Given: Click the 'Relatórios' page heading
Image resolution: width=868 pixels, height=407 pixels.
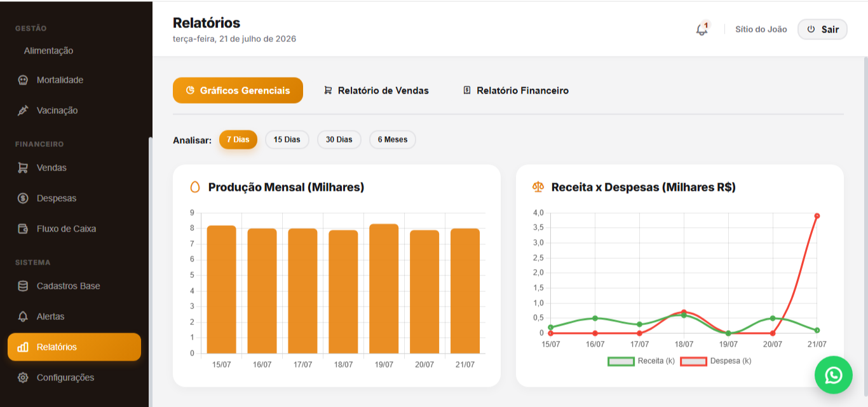Looking at the screenshot, I should tap(207, 23).
